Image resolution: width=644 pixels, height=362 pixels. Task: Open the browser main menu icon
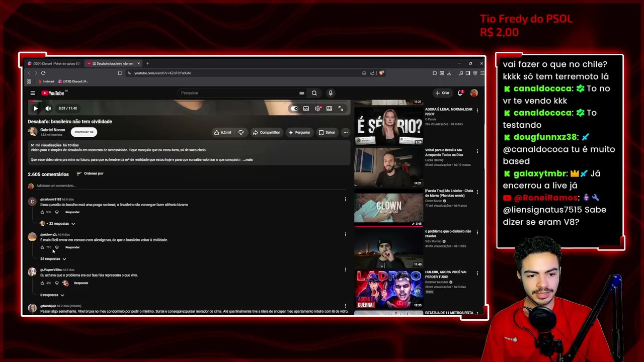[x=481, y=73]
